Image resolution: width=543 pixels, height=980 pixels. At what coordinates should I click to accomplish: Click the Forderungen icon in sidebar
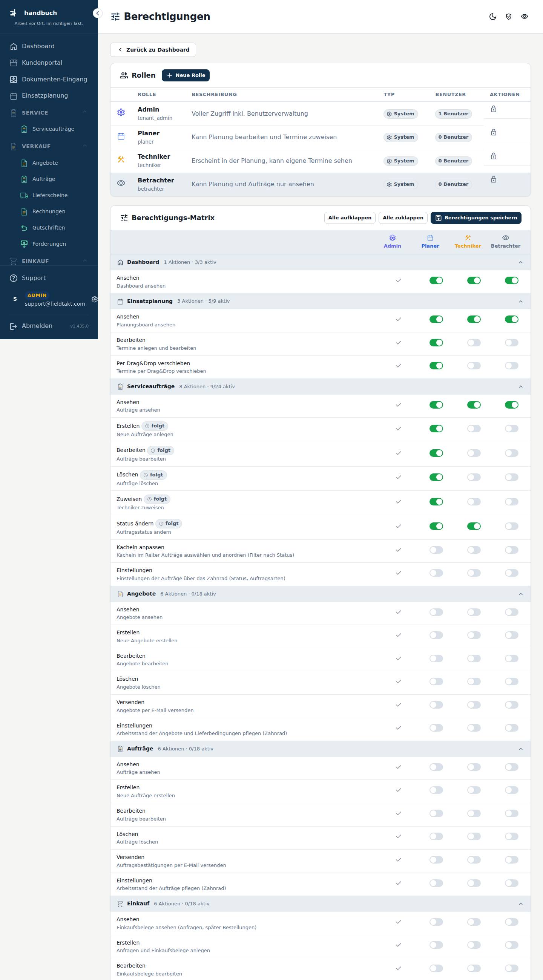[x=24, y=244]
